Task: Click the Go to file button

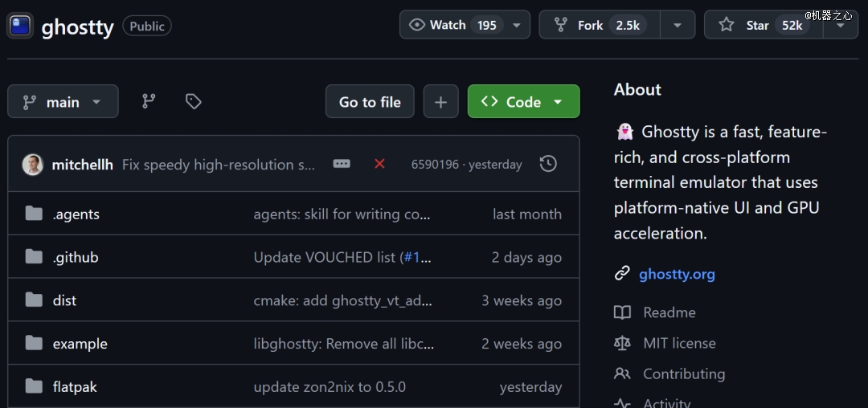Action: (x=370, y=102)
